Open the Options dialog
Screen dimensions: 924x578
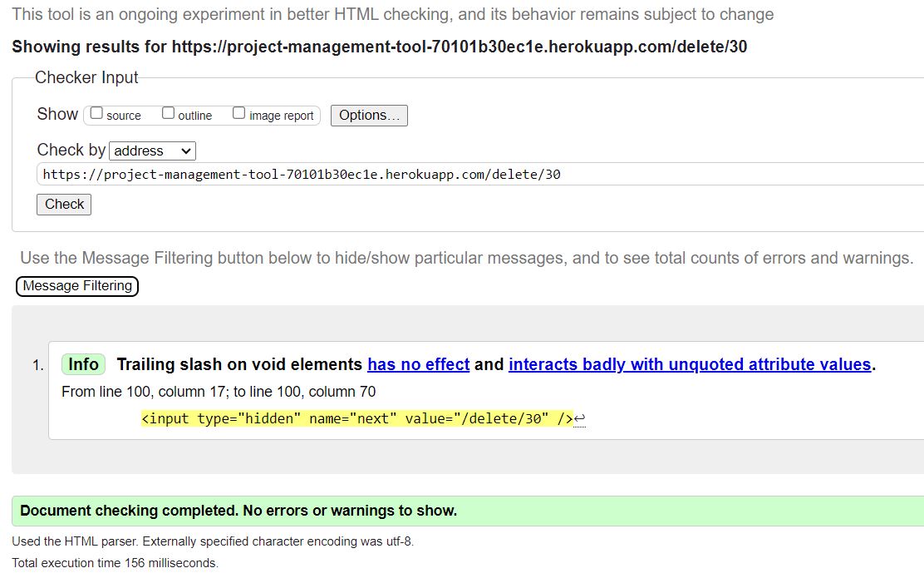[x=368, y=115]
